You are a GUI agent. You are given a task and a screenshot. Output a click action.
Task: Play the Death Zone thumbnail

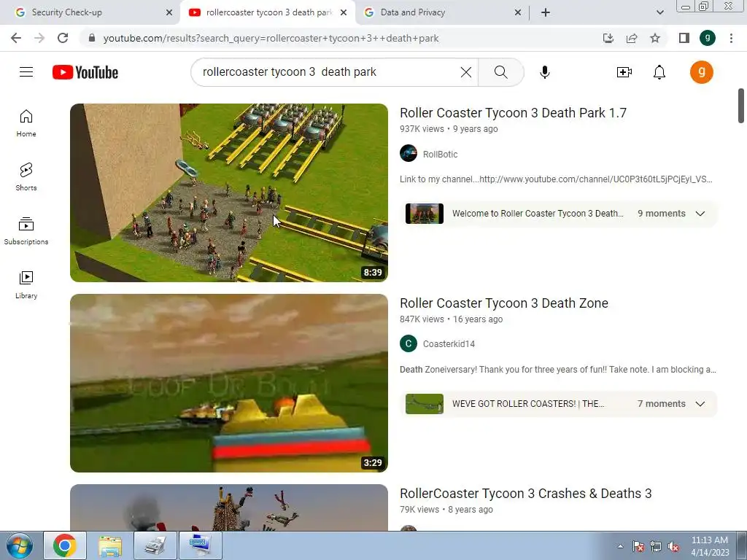229,384
